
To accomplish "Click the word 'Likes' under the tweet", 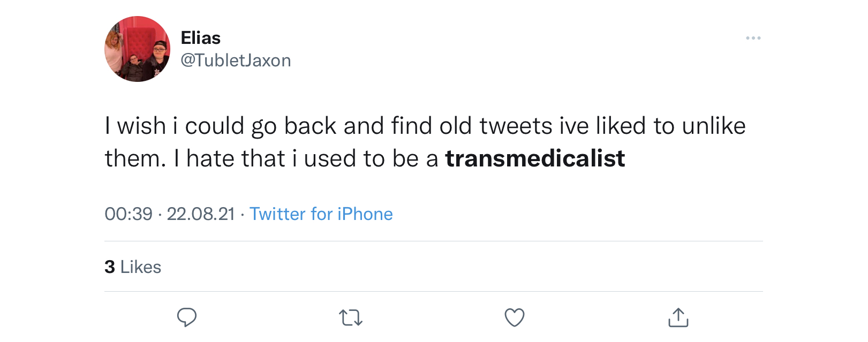I will (x=141, y=267).
